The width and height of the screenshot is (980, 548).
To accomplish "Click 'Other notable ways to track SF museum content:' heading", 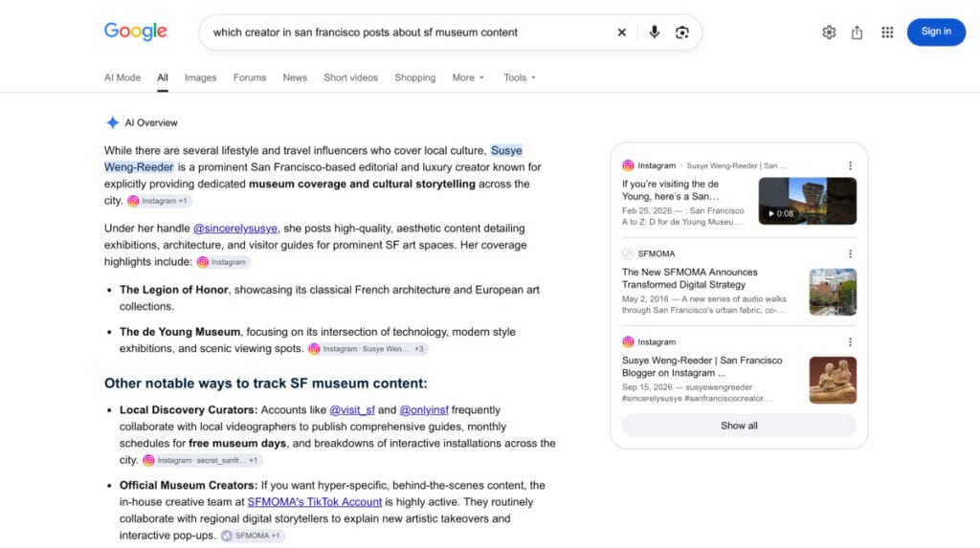I will coord(266,384).
